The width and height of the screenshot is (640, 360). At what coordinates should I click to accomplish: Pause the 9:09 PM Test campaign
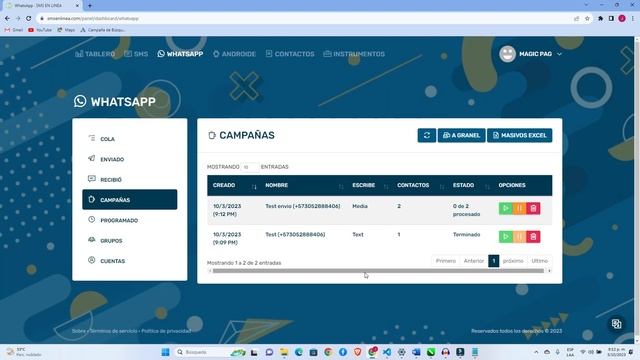point(520,237)
